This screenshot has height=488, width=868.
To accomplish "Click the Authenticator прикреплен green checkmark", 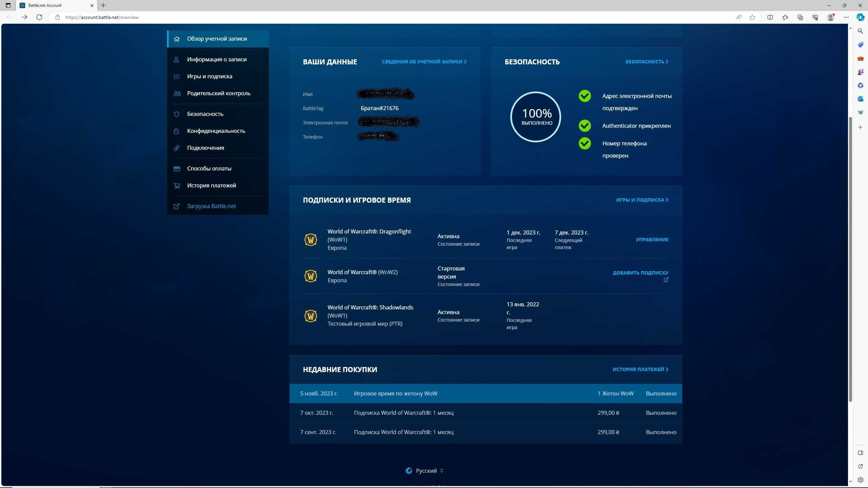I will pyautogui.click(x=585, y=126).
